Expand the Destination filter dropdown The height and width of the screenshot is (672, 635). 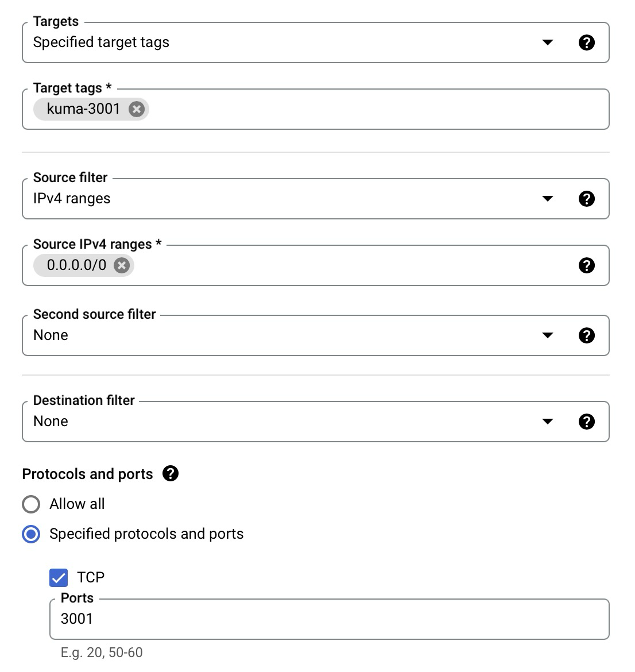548,421
